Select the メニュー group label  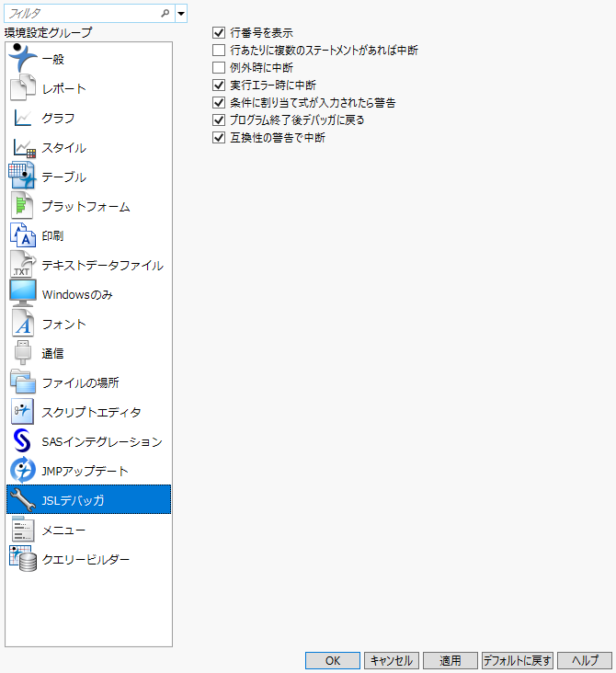tap(63, 530)
